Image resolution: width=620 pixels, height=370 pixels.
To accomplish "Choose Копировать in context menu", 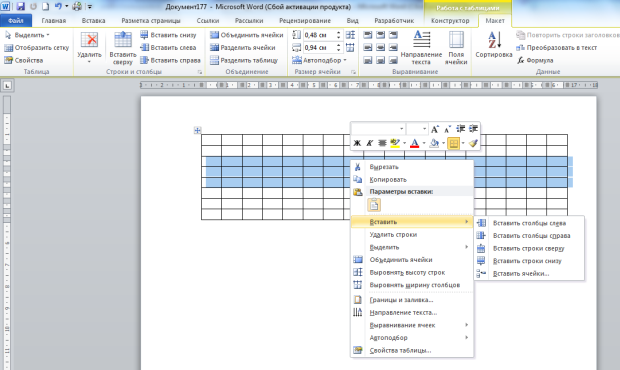I will tap(412, 179).
